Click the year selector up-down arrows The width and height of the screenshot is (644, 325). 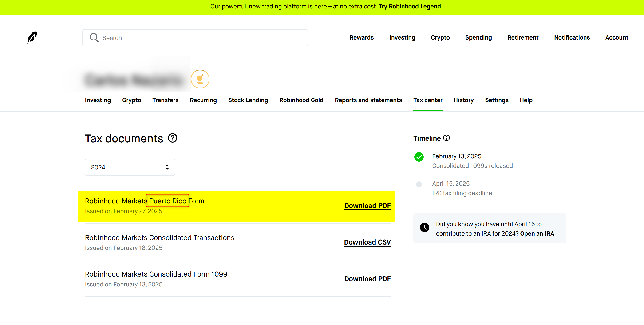click(167, 167)
